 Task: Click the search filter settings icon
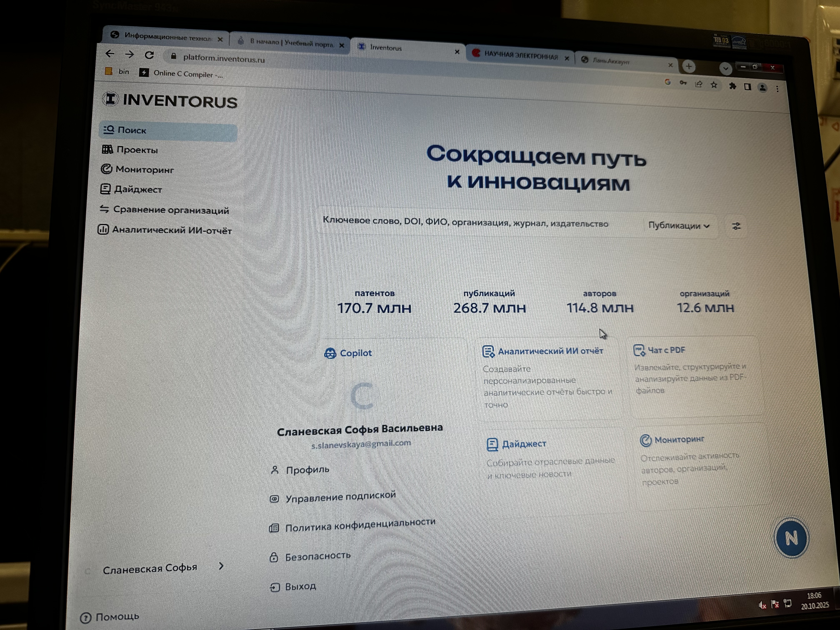point(736,226)
